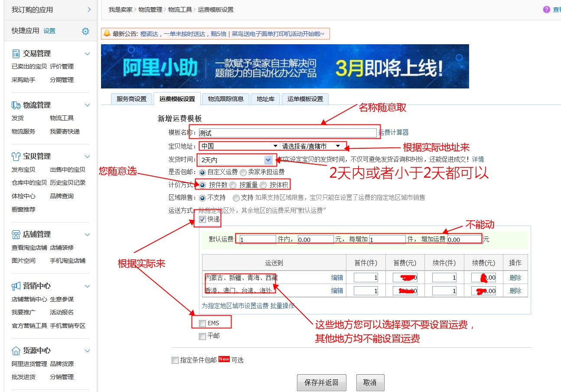The width and height of the screenshot is (561, 392).
Task: Click the announcement bell icon
Action: (x=106, y=33)
